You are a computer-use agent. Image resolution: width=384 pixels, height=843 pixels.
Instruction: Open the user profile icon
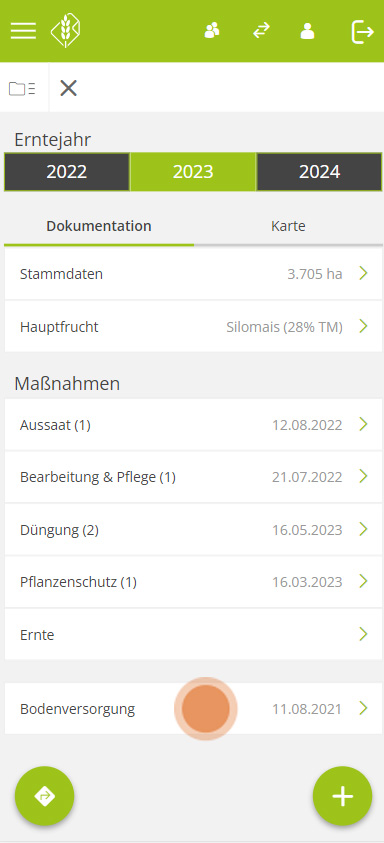307,31
